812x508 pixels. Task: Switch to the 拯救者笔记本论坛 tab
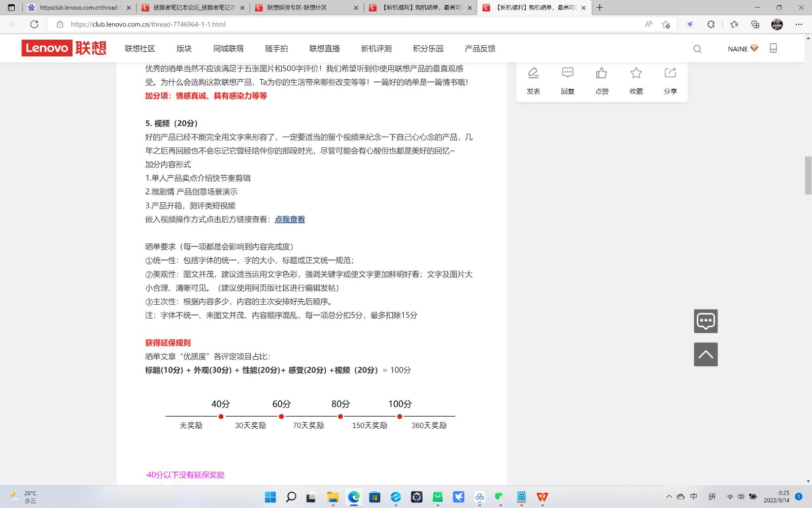(x=193, y=8)
